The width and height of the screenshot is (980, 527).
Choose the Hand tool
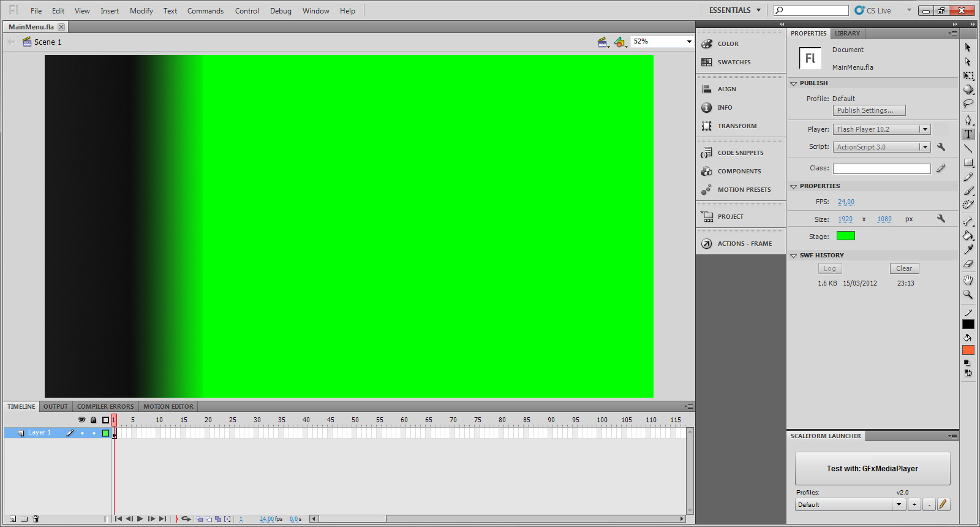pos(968,280)
